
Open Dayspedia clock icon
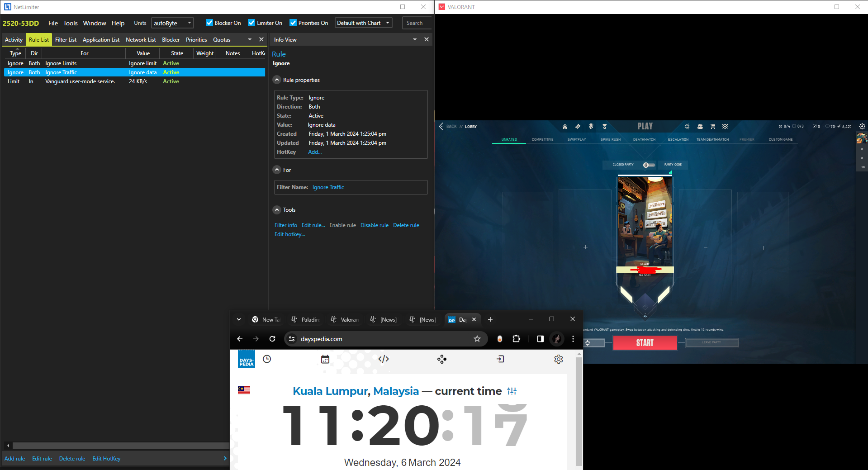click(x=267, y=359)
